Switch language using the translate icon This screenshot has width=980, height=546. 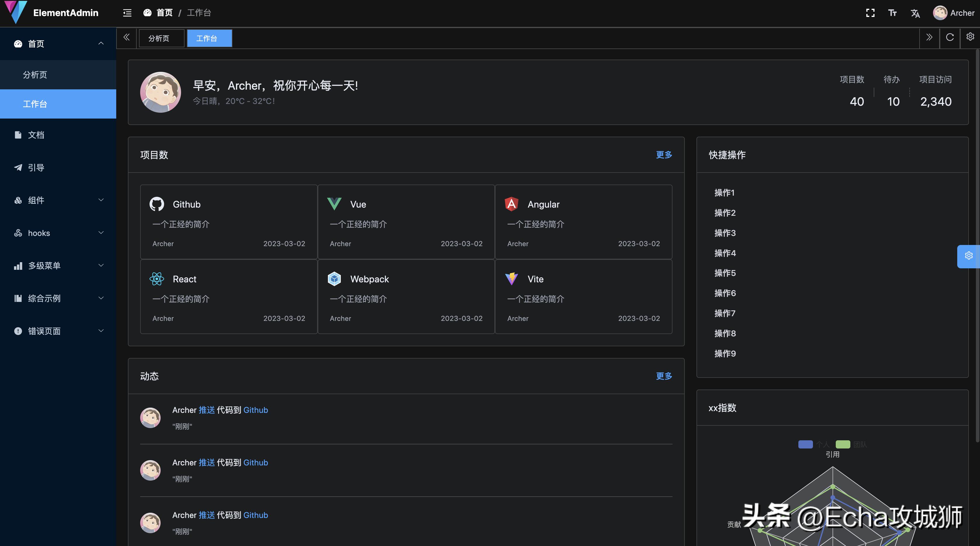point(915,13)
